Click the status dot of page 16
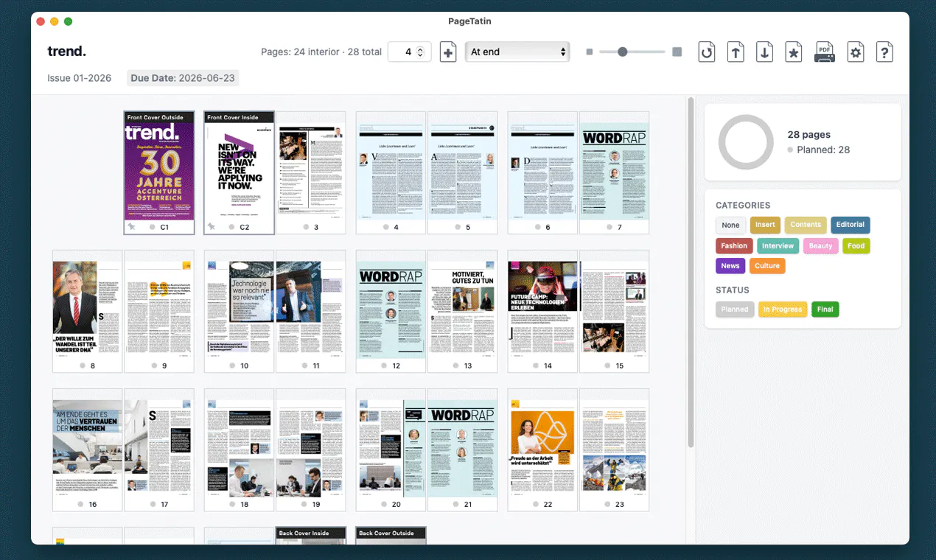 tap(80, 505)
